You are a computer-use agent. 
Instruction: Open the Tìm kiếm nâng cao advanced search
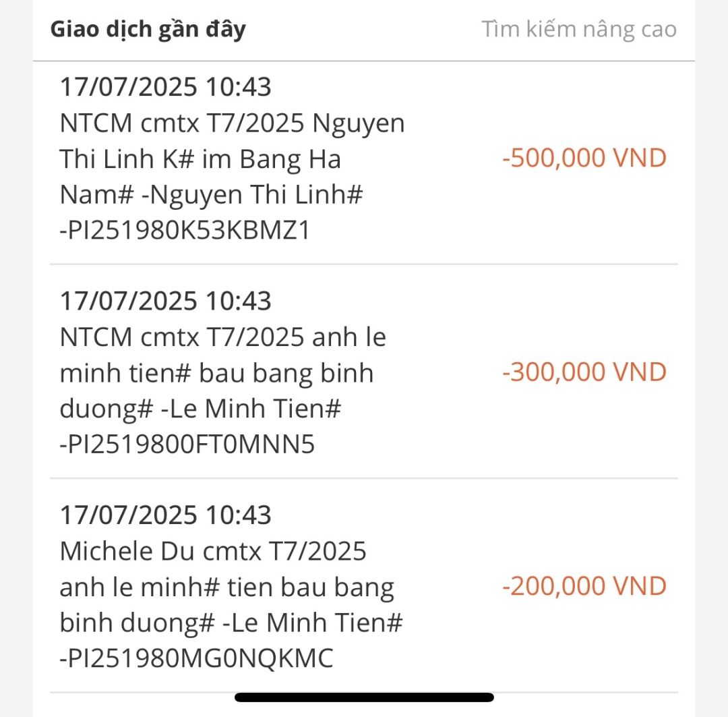point(578,30)
